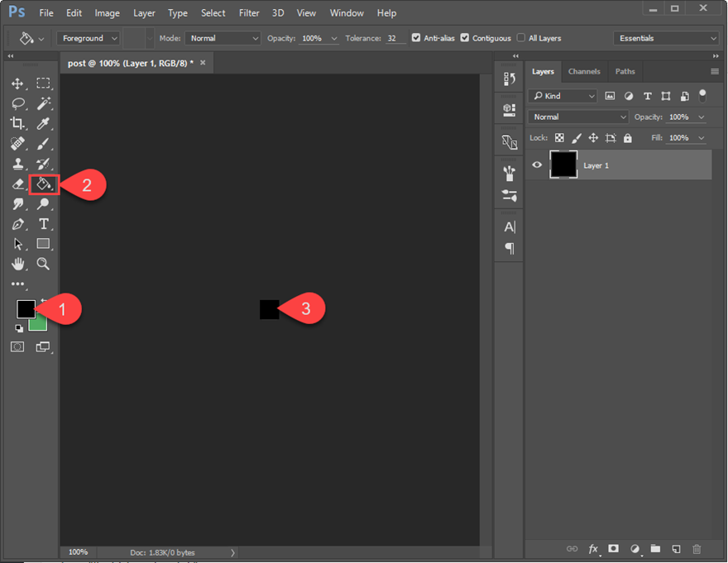Open the blending Mode dropdown in options bar
This screenshot has width=728, height=563.
tap(222, 38)
